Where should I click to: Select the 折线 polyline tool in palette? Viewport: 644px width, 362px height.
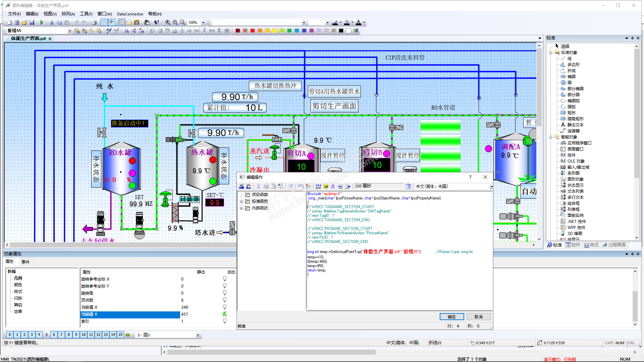click(x=571, y=70)
